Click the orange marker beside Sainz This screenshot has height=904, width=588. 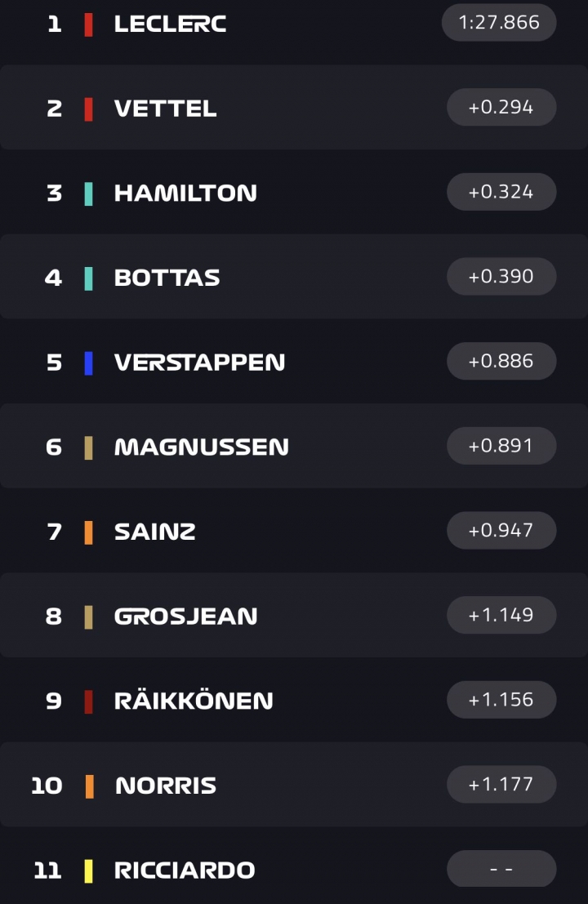(88, 532)
